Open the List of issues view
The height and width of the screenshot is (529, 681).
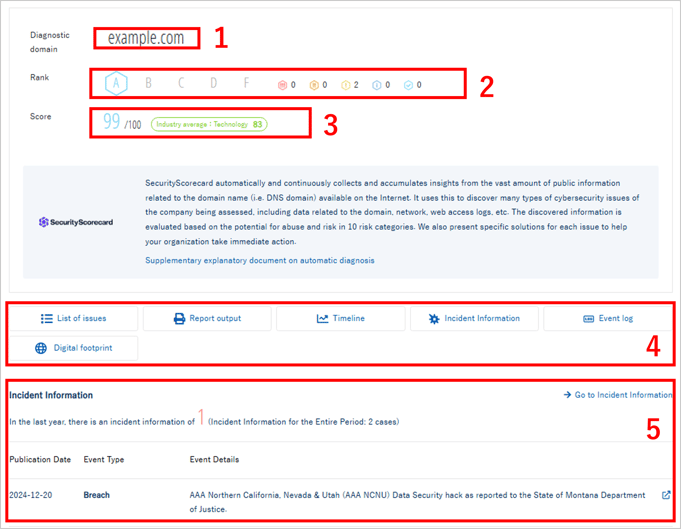pos(74,319)
